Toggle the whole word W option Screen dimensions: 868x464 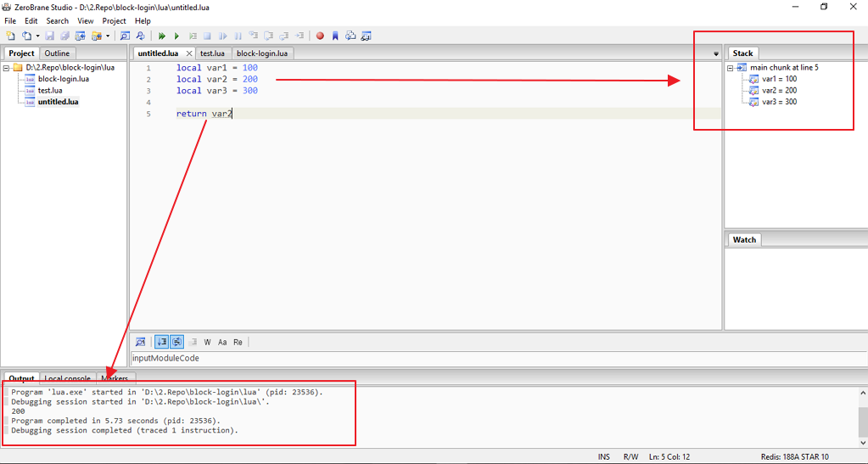207,342
